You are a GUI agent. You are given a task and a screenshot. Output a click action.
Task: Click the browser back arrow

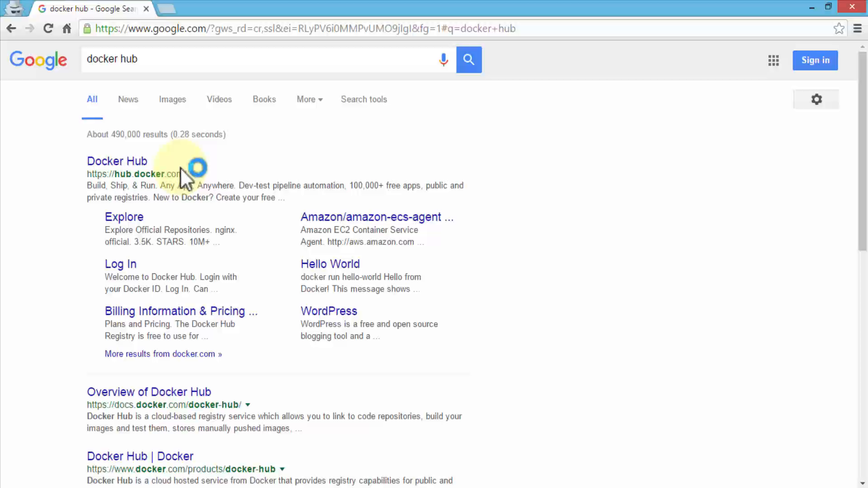[x=11, y=28]
